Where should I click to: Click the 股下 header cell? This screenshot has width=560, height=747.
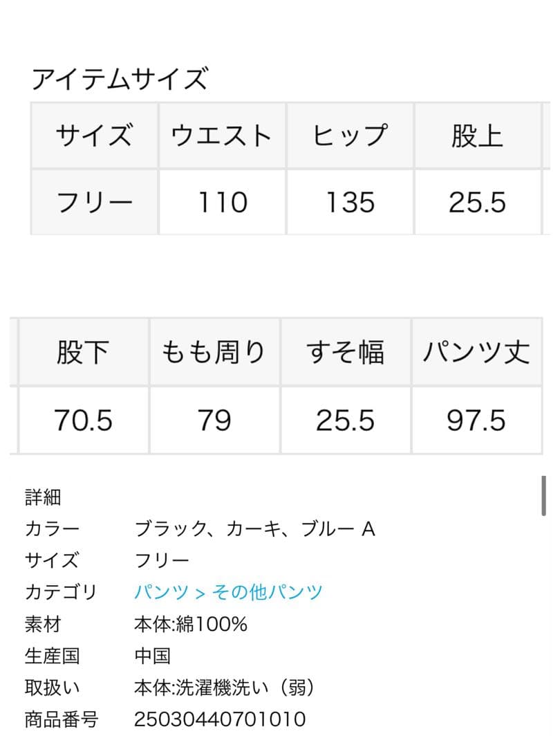point(81,352)
